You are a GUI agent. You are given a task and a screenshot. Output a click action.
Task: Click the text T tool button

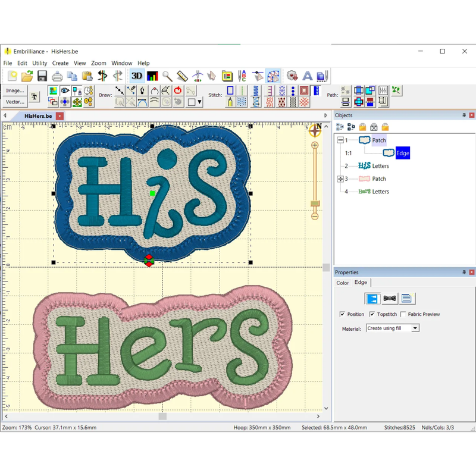coord(35,96)
